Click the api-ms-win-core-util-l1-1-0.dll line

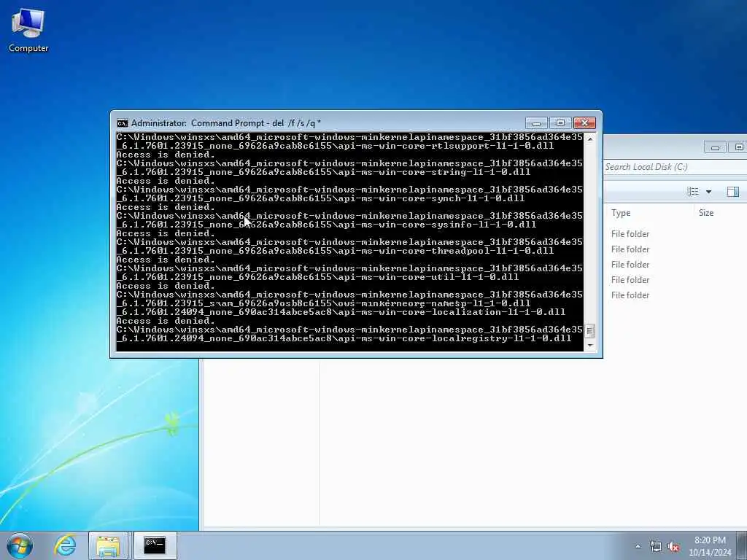coord(318,276)
